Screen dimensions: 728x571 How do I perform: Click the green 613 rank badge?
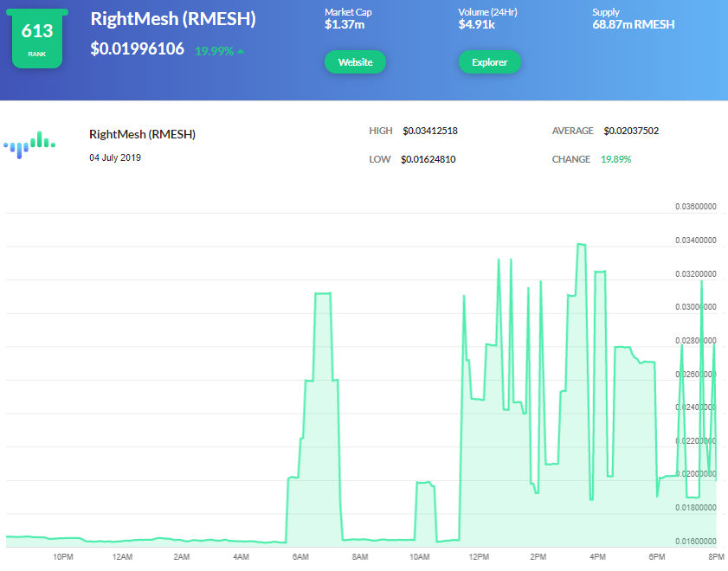(37, 39)
